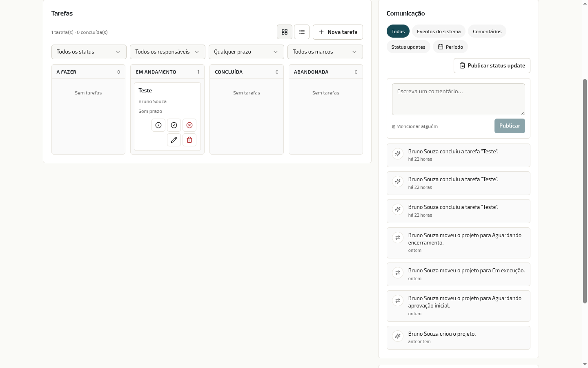The height and width of the screenshot is (368, 588).
Task: Mark task Teste as completed check icon
Action: [x=174, y=125]
